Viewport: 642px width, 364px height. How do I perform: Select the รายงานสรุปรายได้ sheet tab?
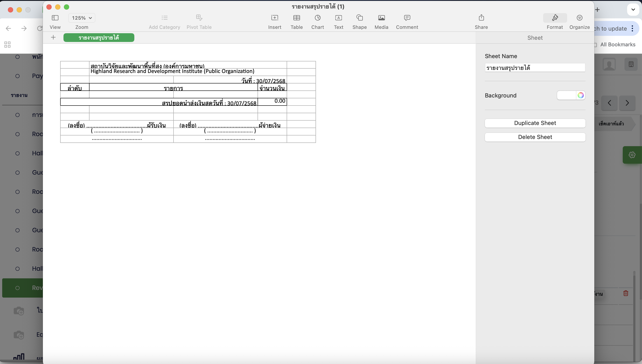coord(99,38)
